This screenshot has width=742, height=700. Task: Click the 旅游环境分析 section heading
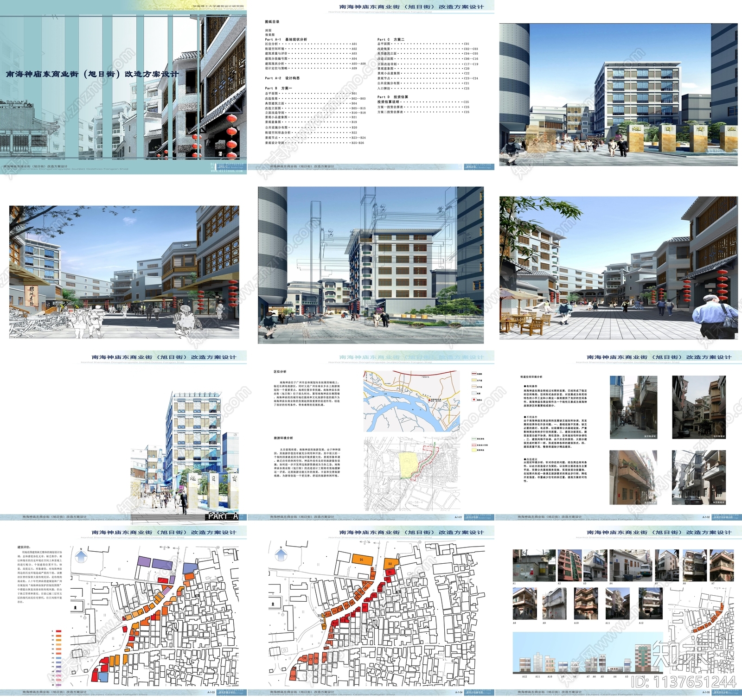pos(283,438)
